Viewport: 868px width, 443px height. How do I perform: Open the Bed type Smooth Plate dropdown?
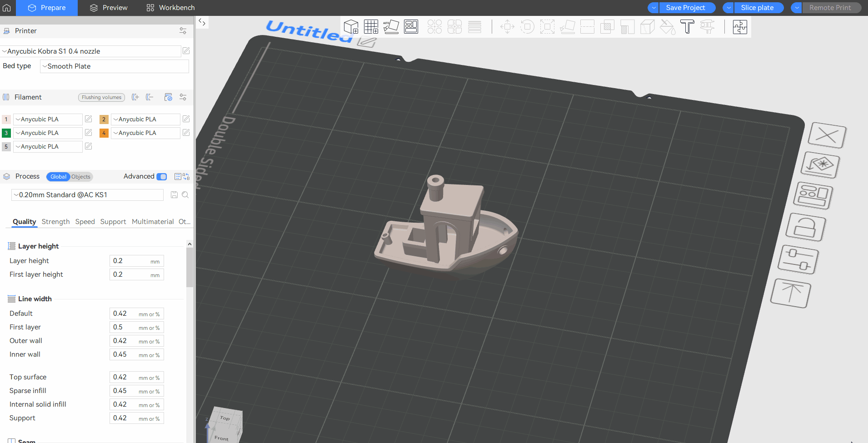[115, 66]
